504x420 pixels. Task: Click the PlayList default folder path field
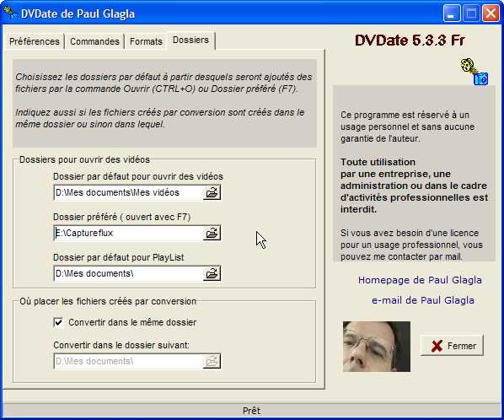(x=128, y=273)
